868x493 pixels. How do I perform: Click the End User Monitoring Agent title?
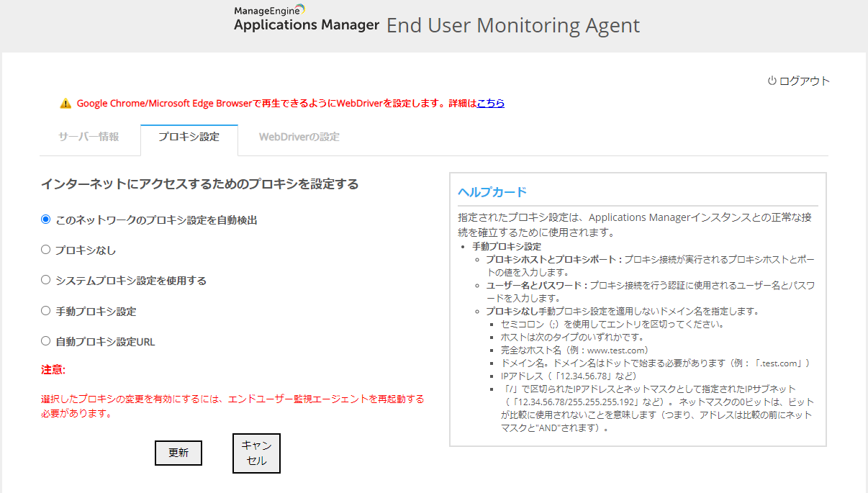[x=513, y=25]
